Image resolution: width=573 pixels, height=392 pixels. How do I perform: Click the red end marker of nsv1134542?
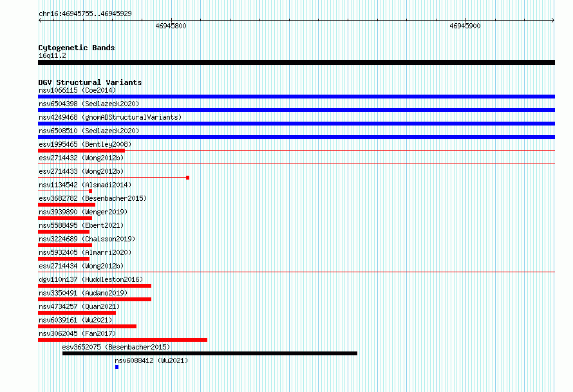(90, 191)
